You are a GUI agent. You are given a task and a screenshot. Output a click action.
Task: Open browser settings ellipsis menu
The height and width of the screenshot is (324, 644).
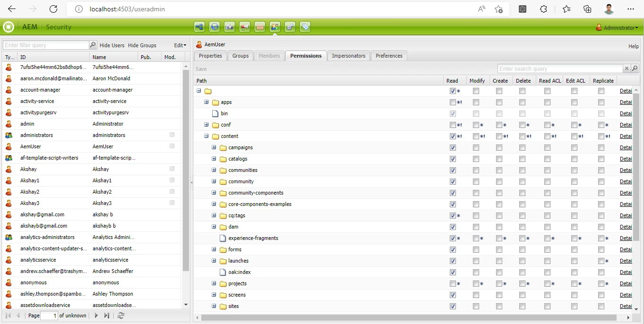(x=631, y=9)
